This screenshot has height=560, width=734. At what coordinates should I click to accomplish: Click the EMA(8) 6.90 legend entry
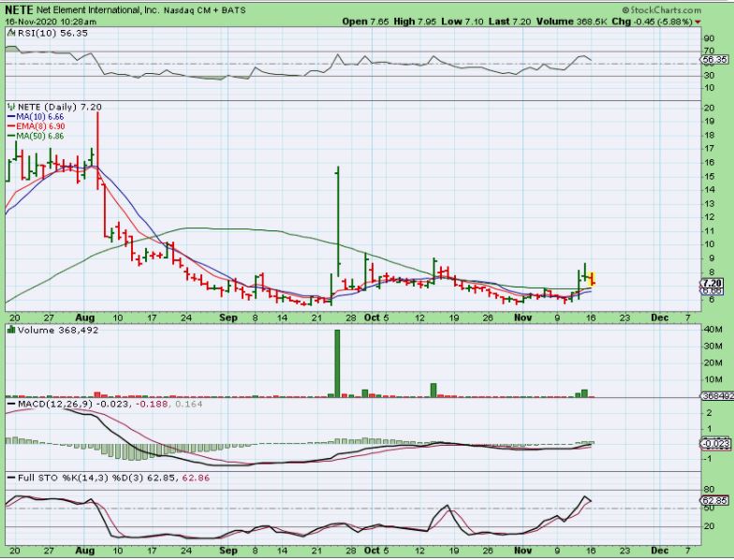36,126
